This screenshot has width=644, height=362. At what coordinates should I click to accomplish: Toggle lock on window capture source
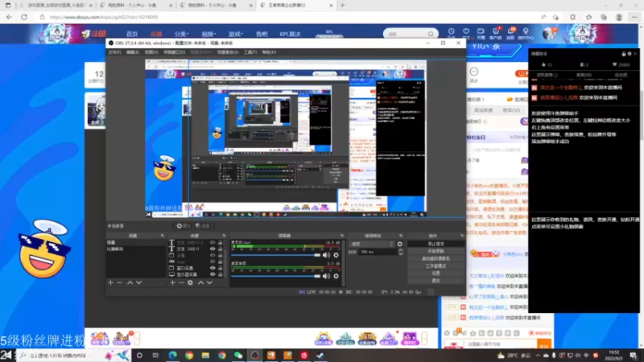click(x=220, y=268)
